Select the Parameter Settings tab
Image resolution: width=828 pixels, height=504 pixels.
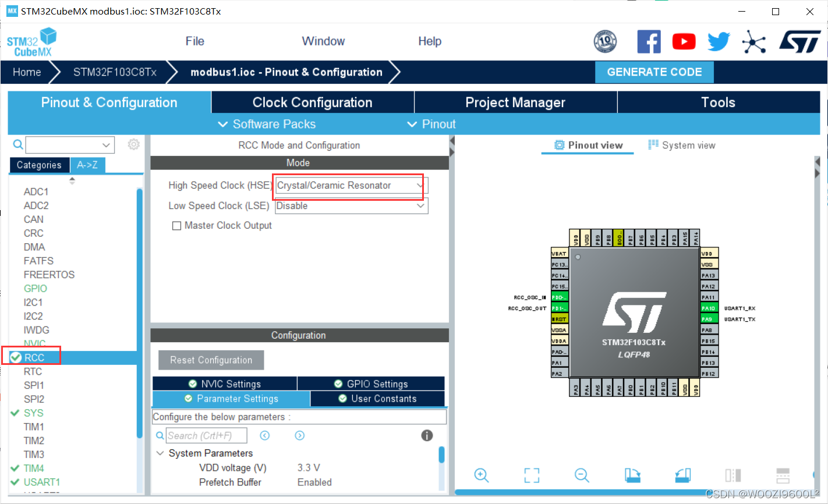pos(231,399)
